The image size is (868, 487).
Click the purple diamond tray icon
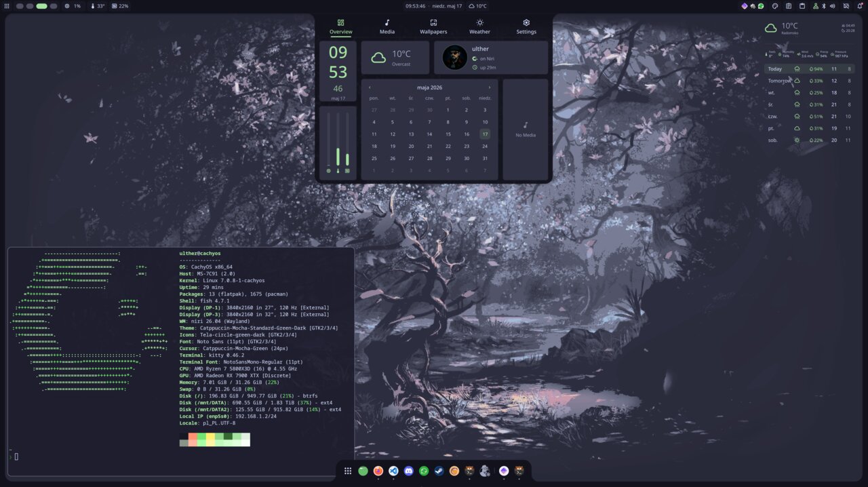pyautogui.click(x=744, y=6)
